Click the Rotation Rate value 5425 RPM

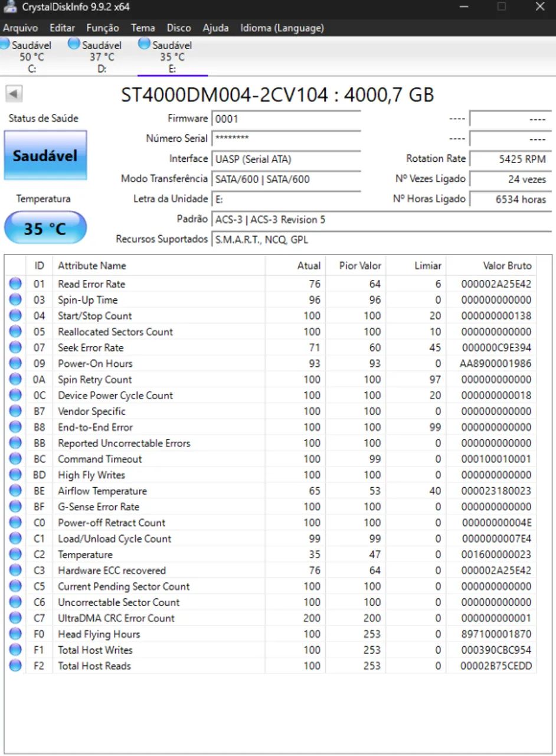(511, 159)
